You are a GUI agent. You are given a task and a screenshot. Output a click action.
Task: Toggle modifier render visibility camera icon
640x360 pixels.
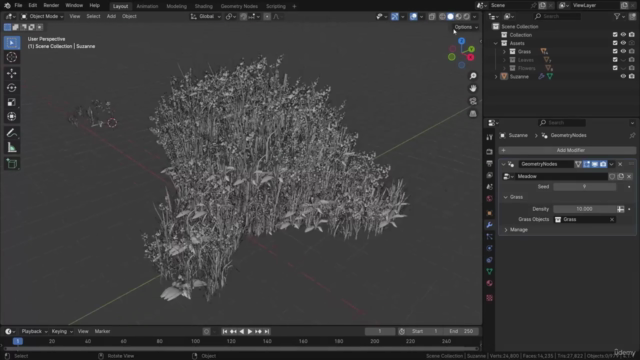[603, 164]
